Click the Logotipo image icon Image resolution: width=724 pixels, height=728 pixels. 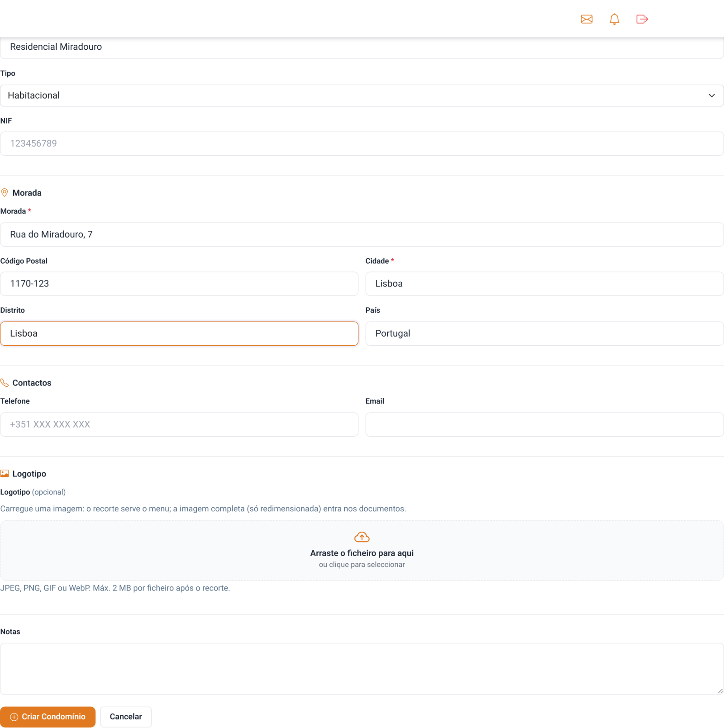[5, 474]
